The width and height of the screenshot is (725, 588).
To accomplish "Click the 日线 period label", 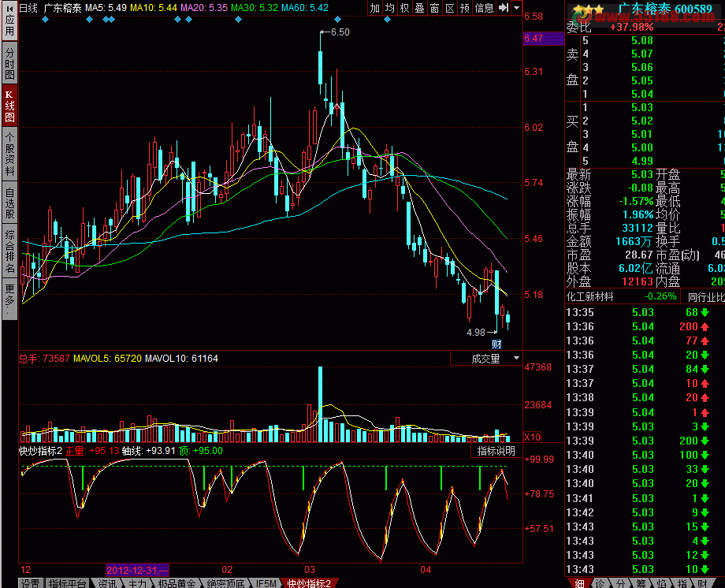I will click(28, 8).
